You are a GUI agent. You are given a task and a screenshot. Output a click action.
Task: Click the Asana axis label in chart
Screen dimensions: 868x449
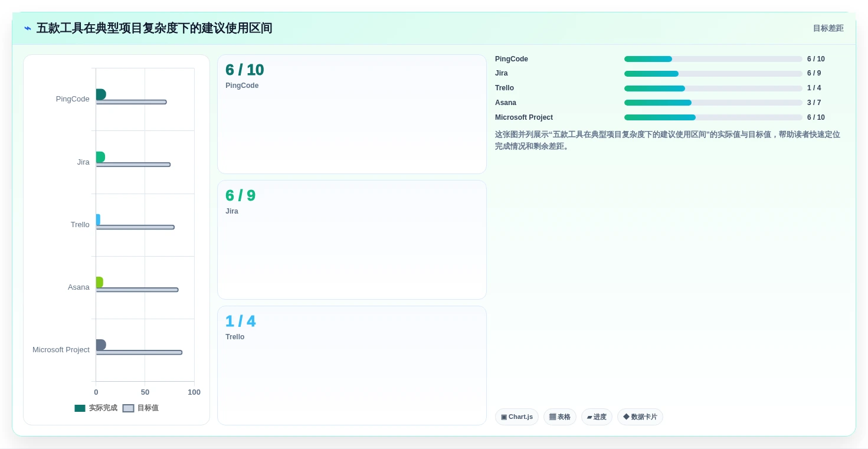point(78,287)
